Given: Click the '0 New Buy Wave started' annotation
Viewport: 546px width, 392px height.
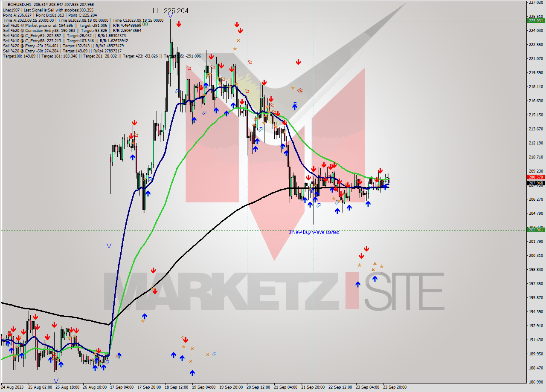Looking at the screenshot, I should coord(314,232).
